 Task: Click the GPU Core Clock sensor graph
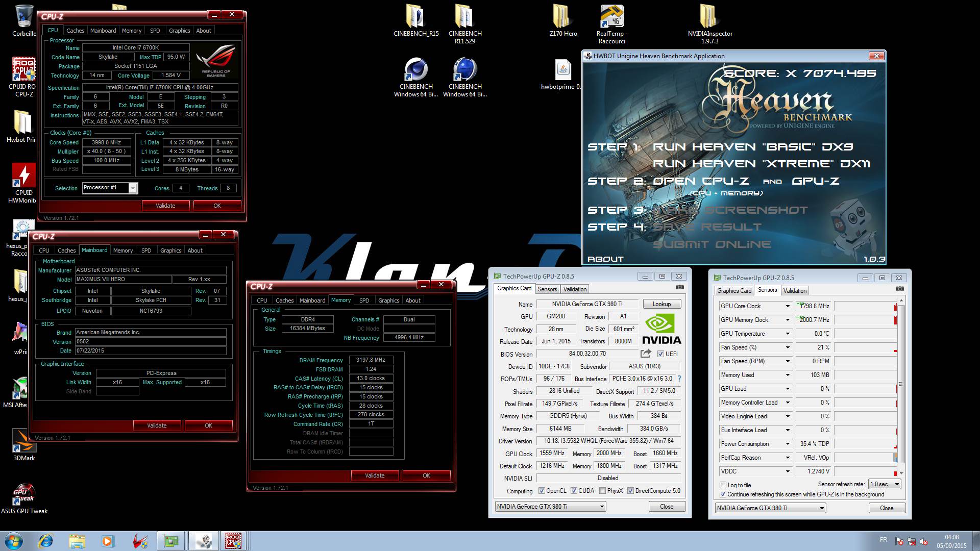pos(865,306)
